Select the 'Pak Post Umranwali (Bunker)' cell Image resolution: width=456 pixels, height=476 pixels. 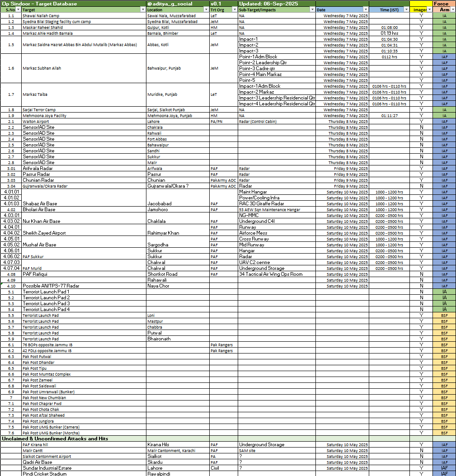tap(84, 392)
